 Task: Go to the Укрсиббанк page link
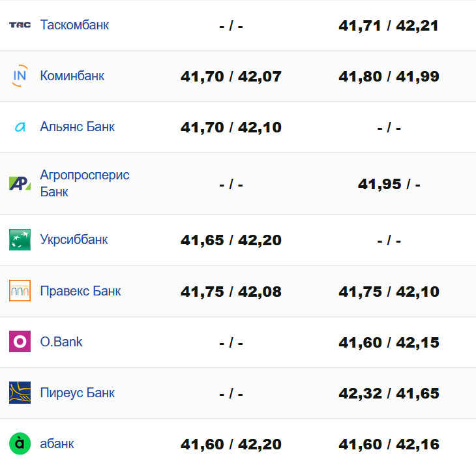[x=74, y=239]
